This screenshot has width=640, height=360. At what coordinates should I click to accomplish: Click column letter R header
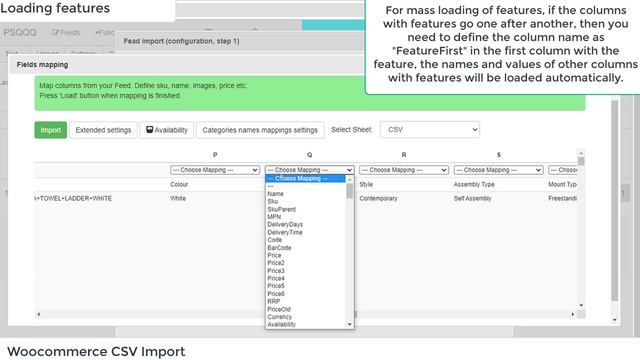[x=404, y=155]
